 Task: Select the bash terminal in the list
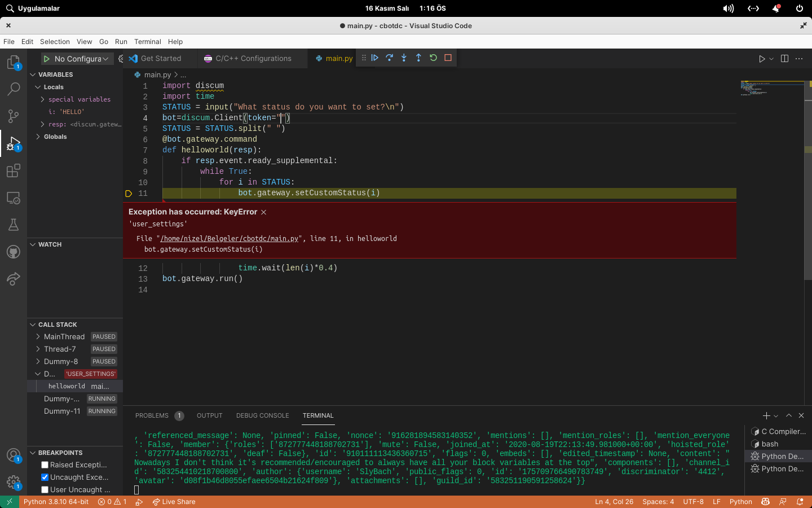779,444
